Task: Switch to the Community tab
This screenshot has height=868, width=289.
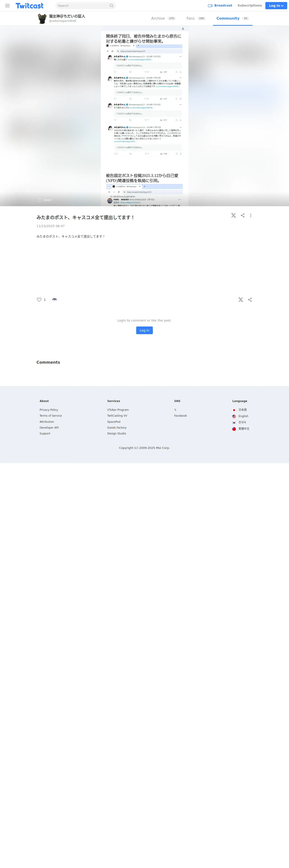Action: [233, 18]
